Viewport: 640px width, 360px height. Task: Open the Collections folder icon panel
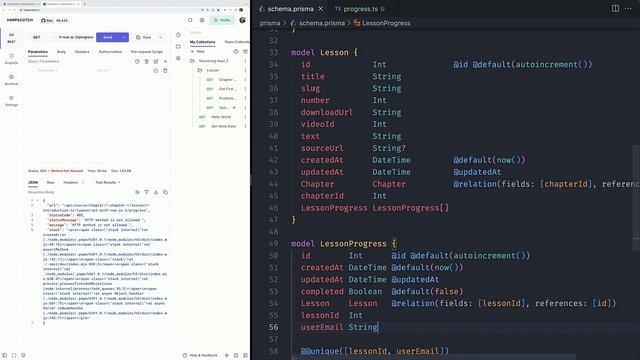click(178, 47)
